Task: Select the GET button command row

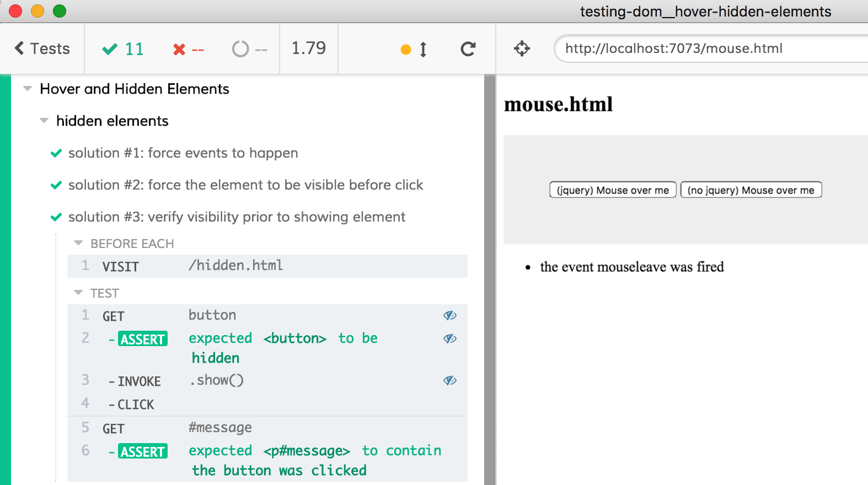Action: click(x=267, y=316)
